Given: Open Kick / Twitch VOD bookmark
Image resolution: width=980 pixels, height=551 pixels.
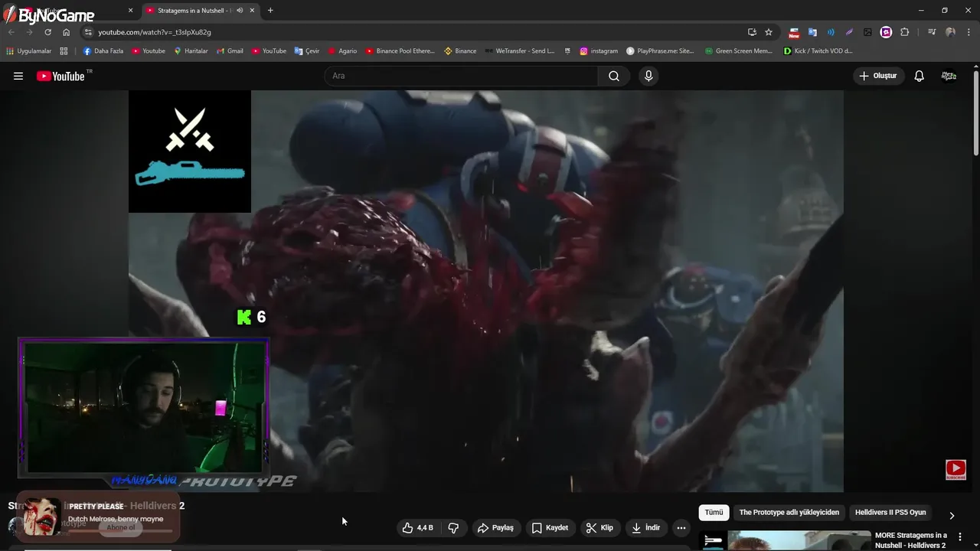Looking at the screenshot, I should coord(818,51).
